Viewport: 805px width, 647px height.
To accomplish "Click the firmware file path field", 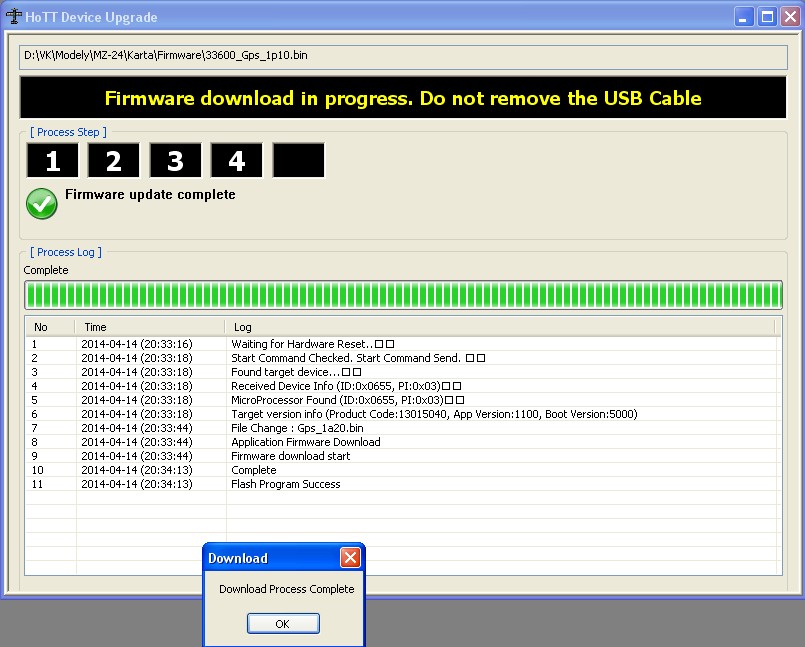I will coord(402,55).
